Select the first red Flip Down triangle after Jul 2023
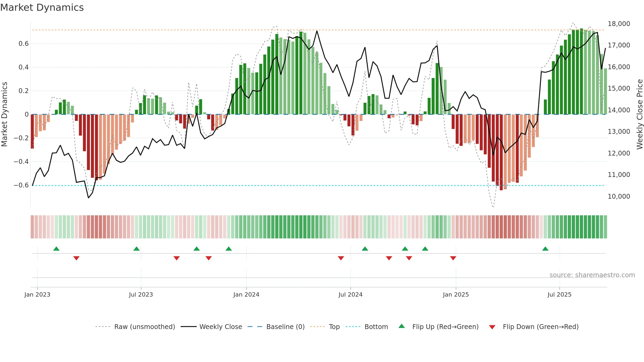Viewport: 644px width, 362px height. coord(177,258)
